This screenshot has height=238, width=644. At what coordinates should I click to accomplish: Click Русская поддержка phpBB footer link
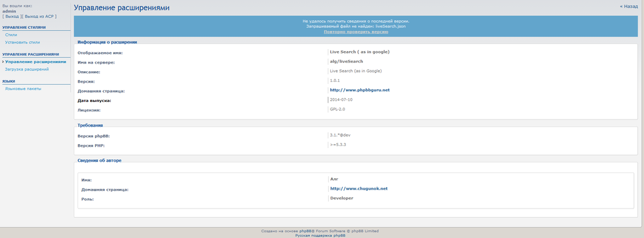[x=320, y=235]
